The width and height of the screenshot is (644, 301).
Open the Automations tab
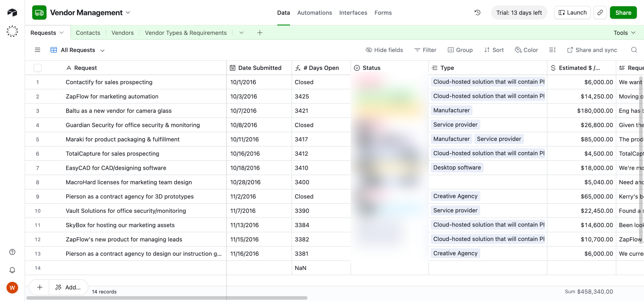click(314, 13)
